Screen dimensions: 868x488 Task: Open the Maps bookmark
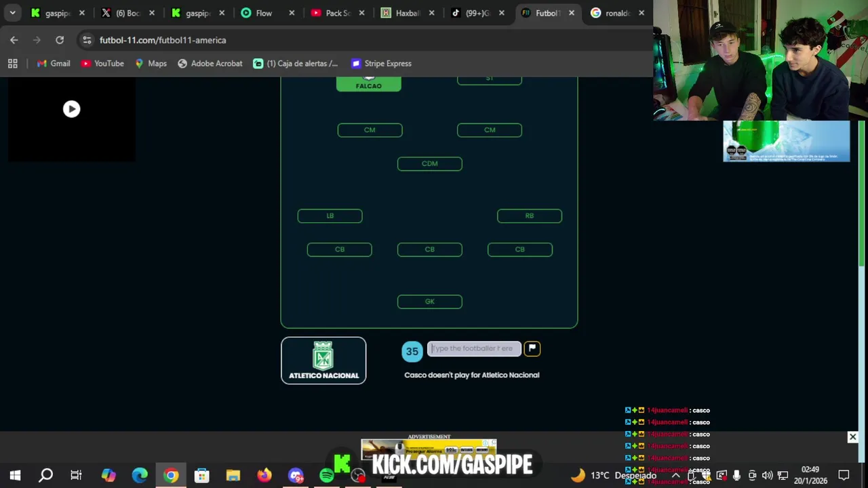(151, 63)
